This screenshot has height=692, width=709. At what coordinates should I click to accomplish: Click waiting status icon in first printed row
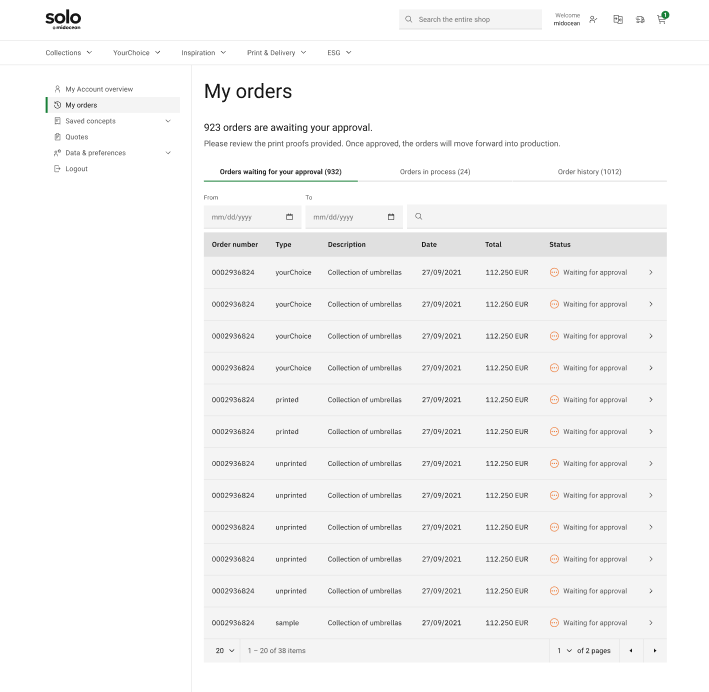[554, 400]
